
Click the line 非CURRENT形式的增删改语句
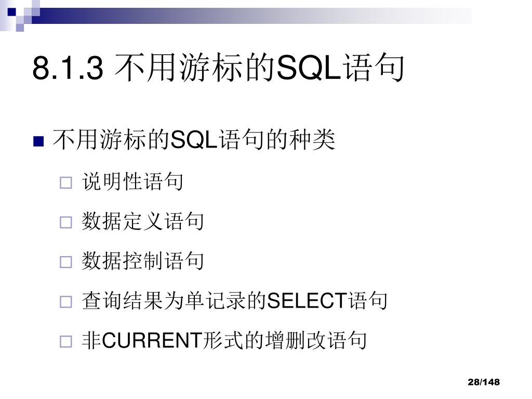[224, 340]
